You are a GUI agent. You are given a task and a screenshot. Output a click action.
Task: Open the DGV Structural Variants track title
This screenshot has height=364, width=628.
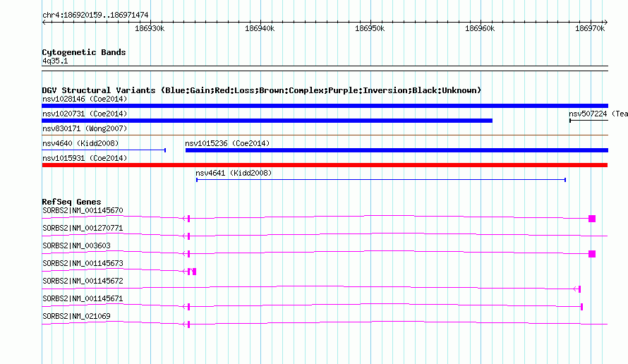pyautogui.click(x=261, y=90)
